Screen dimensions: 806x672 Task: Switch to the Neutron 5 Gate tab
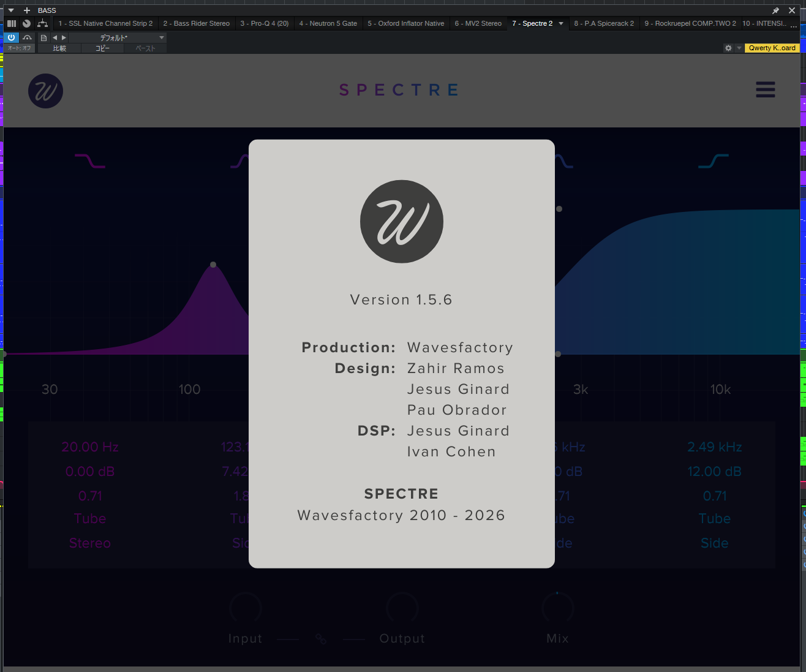click(x=328, y=23)
